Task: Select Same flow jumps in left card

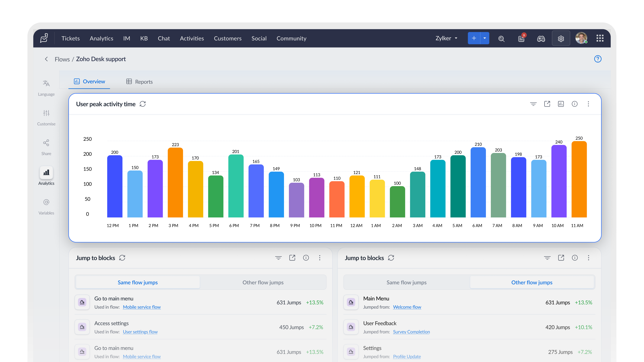Action: pyautogui.click(x=138, y=282)
